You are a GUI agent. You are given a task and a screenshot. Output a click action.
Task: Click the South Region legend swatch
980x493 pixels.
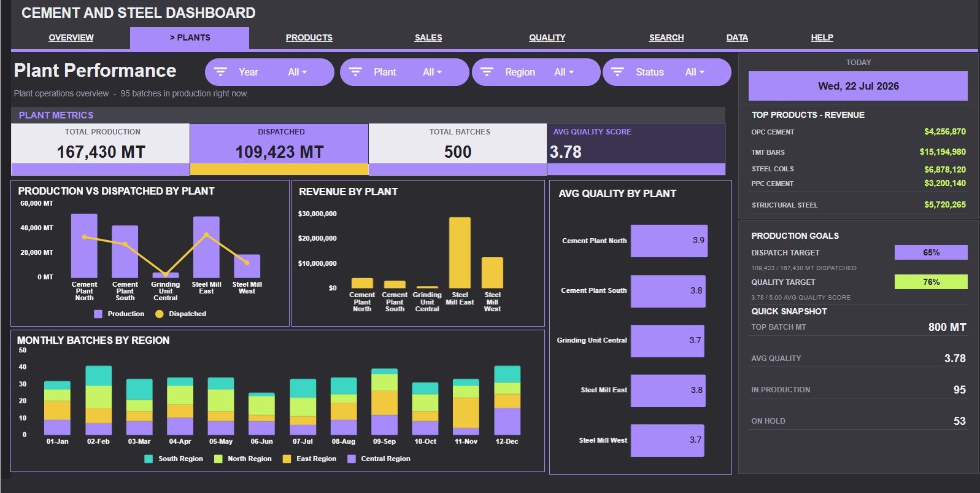point(149,459)
